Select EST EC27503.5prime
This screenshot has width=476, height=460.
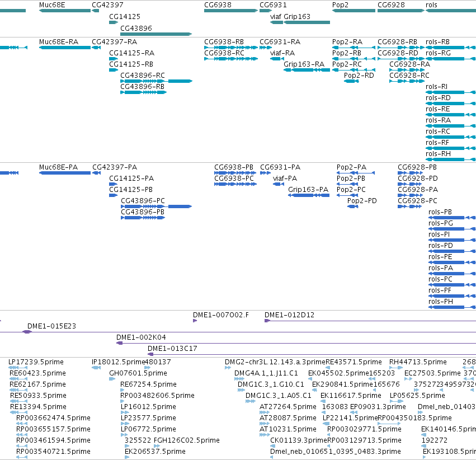point(432,373)
